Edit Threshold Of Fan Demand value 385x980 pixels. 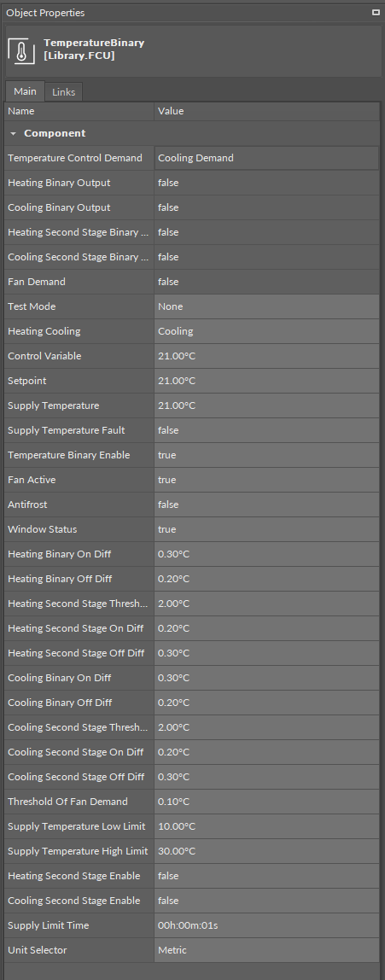[266, 802]
